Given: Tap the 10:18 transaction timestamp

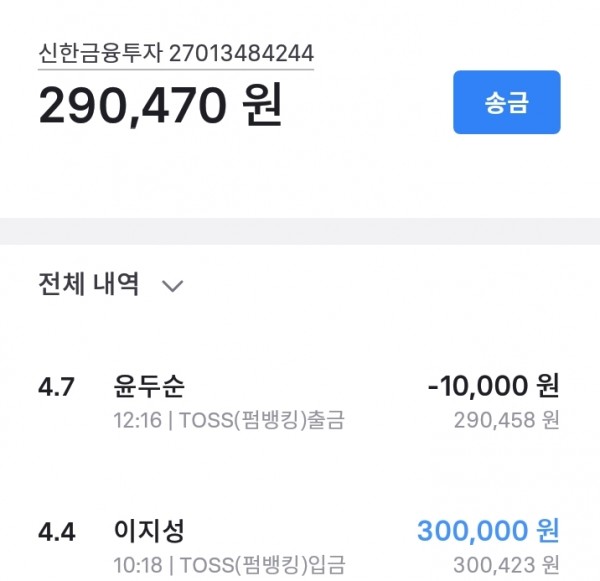Looking at the screenshot, I should pyautogui.click(x=136, y=563).
